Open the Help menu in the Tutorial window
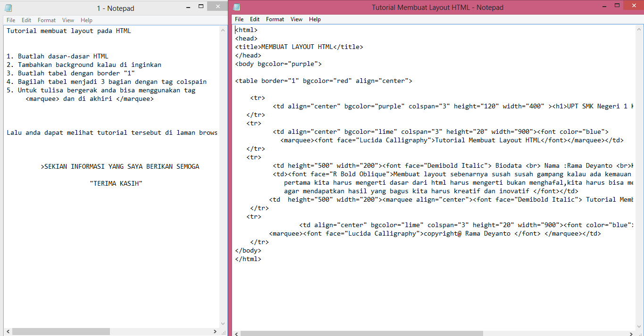The width and height of the screenshot is (644, 336). tap(314, 19)
